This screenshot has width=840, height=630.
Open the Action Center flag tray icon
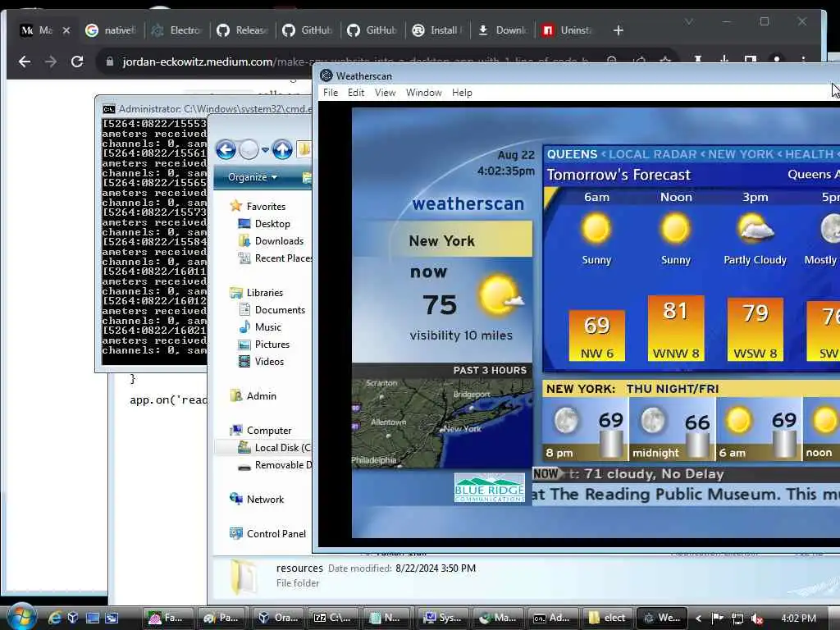point(717,619)
